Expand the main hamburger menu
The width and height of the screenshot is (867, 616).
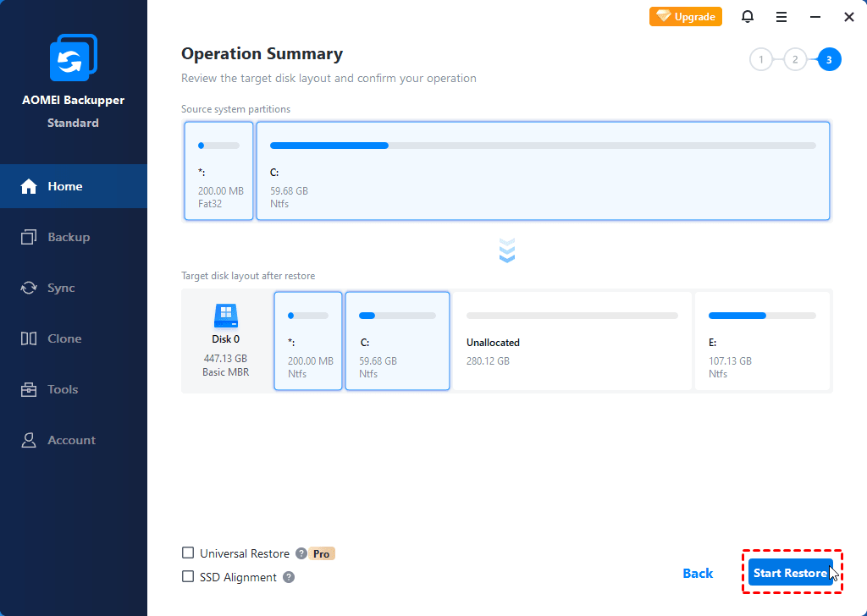(781, 16)
